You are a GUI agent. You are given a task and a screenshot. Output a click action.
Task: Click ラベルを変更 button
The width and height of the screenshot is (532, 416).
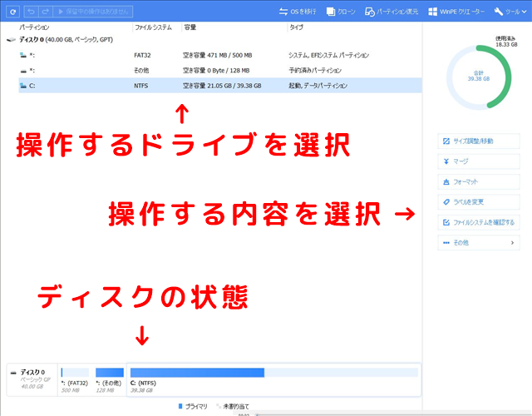[479, 201]
